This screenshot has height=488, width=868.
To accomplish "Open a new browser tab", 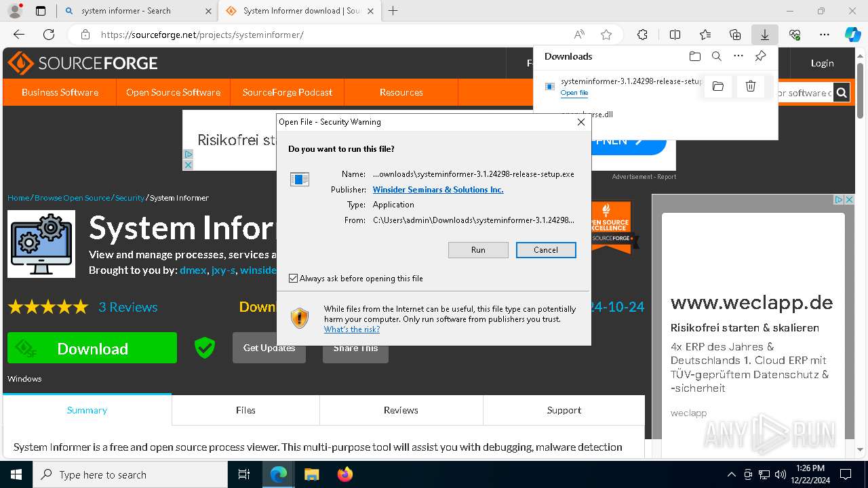I will coord(393,11).
